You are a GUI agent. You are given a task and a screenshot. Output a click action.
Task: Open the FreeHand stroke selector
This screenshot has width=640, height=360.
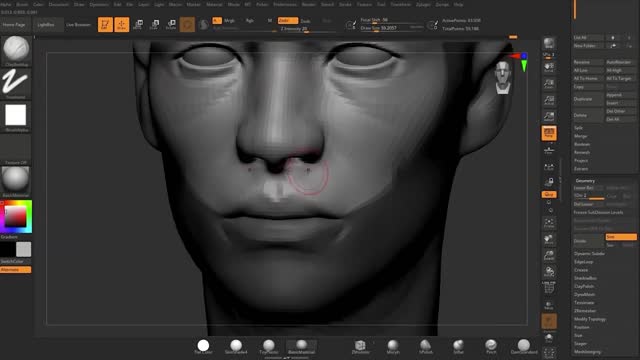pyautogui.click(x=16, y=84)
